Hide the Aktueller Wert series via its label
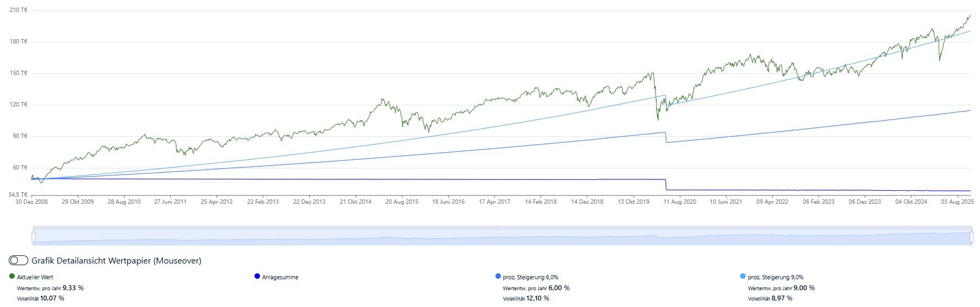This screenshot has height=307, width=980. point(35,277)
